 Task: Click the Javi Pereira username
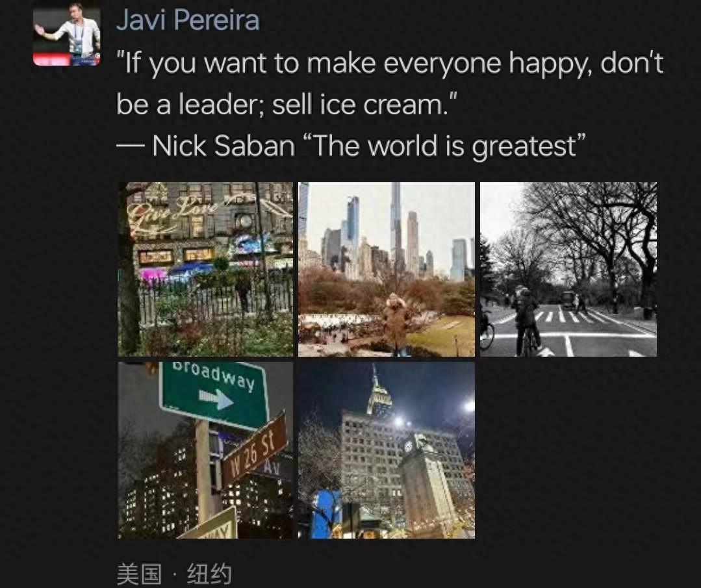tap(188, 20)
